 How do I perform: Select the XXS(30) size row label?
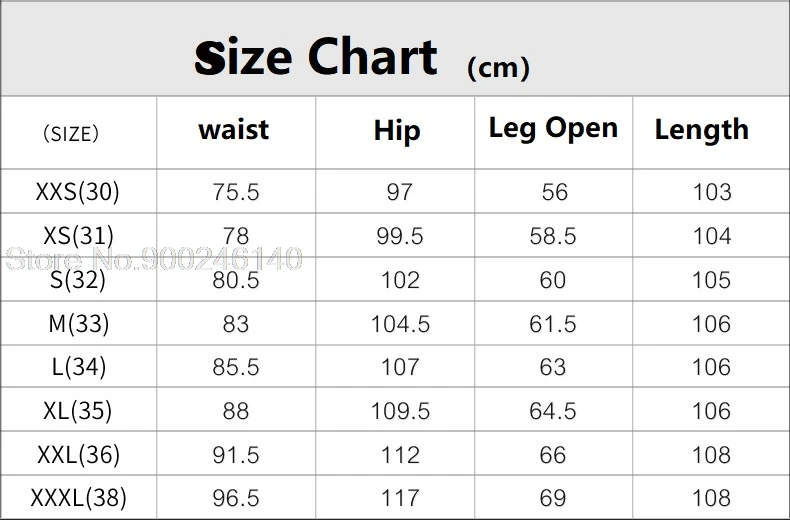tap(77, 192)
